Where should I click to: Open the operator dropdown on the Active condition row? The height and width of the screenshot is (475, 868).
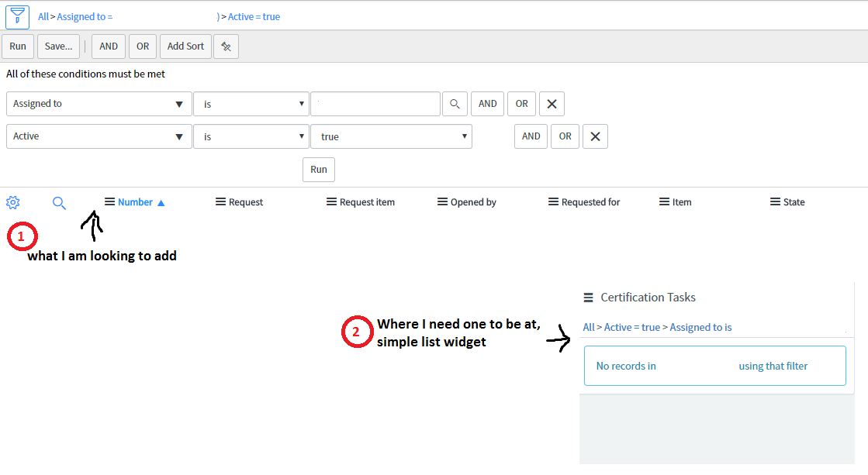point(251,136)
